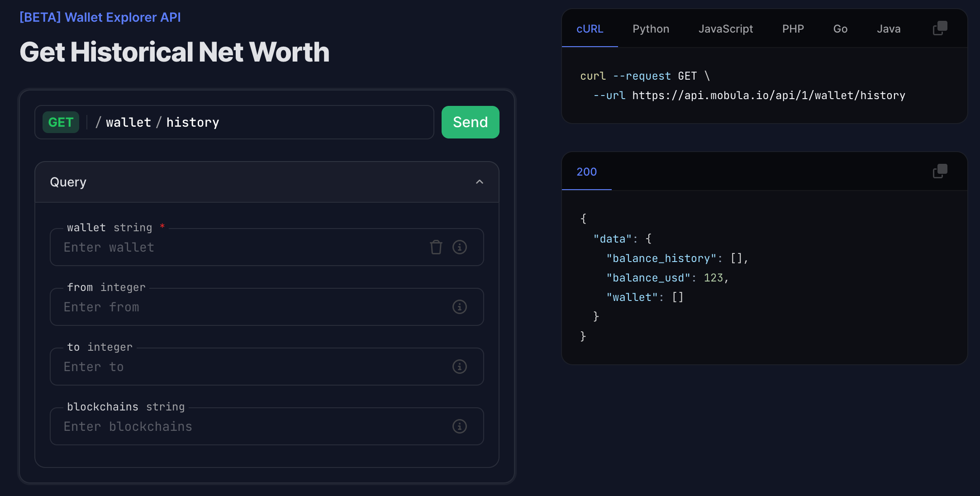Collapse the Query section chevron
The width and height of the screenshot is (980, 496).
click(479, 182)
